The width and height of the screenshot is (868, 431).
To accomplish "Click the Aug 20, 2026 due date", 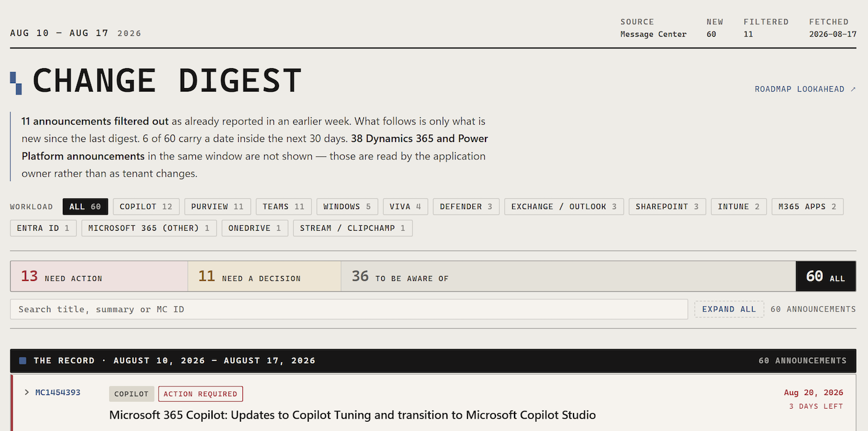I will [813, 393].
